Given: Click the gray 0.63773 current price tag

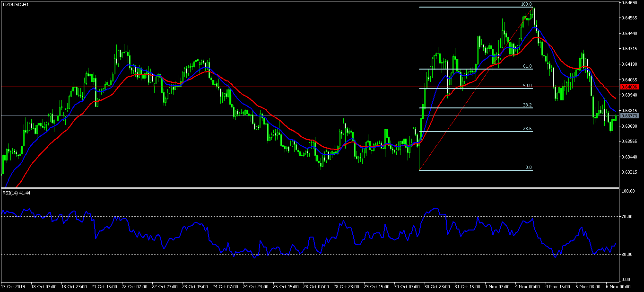Looking at the screenshot, I should pos(630,115).
